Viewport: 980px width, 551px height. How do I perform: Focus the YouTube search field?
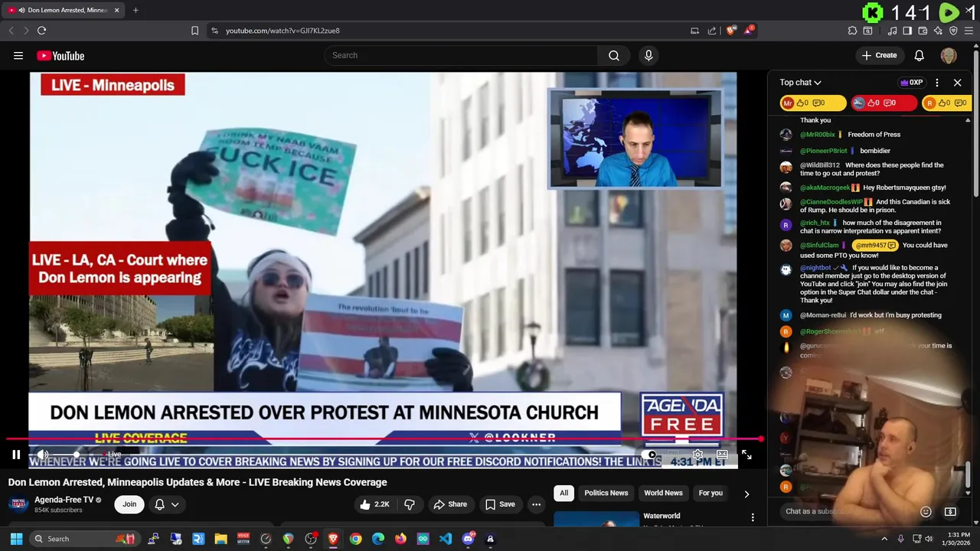click(461, 55)
